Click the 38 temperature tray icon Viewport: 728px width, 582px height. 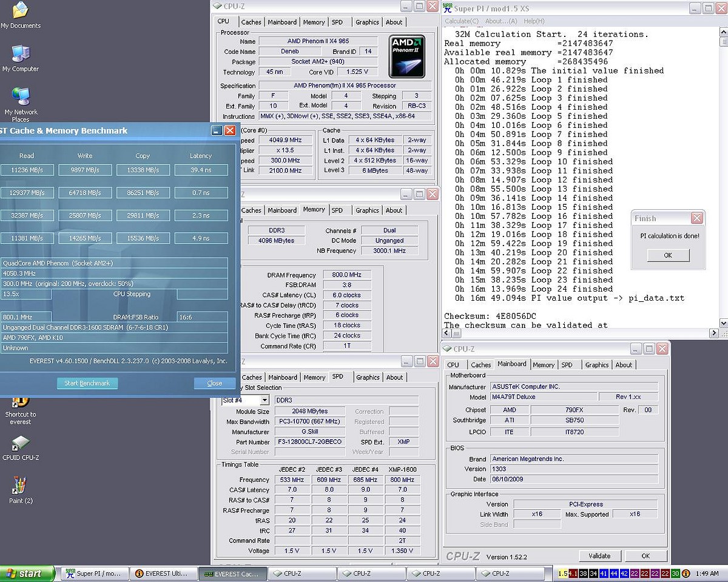(583, 573)
